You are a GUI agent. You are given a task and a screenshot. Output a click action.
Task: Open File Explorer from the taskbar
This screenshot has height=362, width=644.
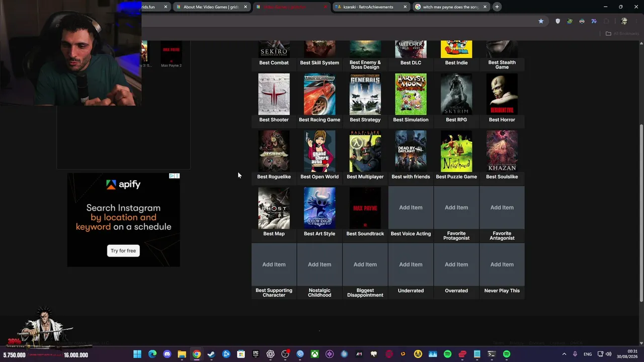coord(182,354)
